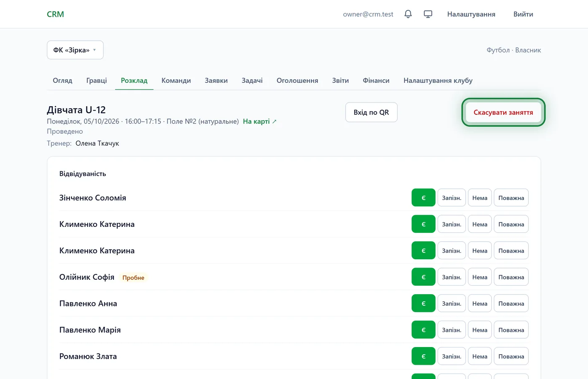
Task: Click the CRM logo
Action: tap(55, 14)
